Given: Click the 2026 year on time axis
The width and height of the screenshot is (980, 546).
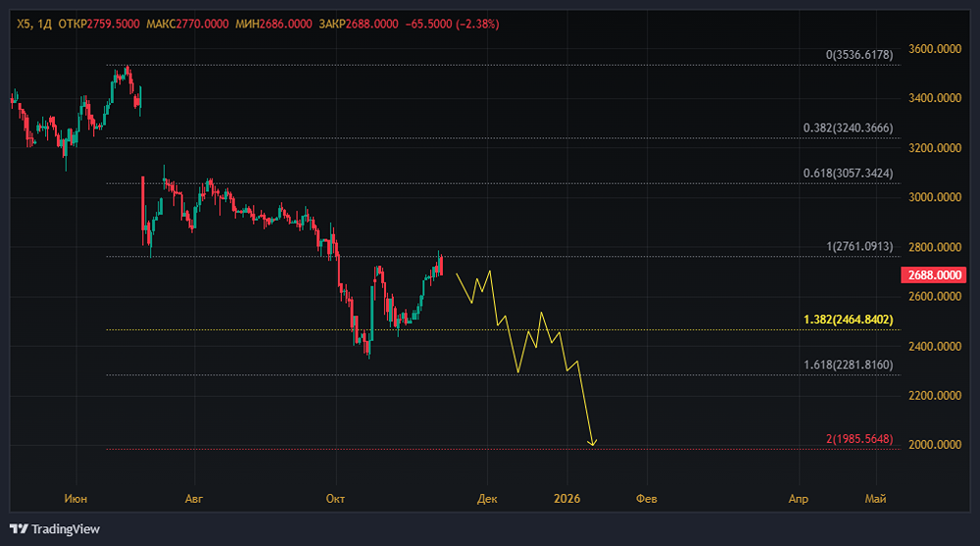Looking at the screenshot, I should [x=566, y=499].
